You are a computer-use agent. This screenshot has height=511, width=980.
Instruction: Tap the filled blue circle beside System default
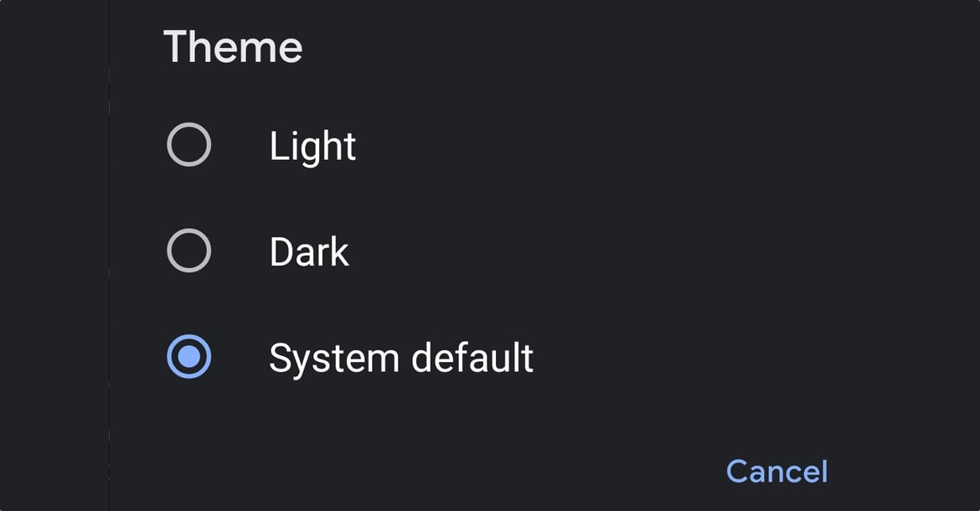188,357
